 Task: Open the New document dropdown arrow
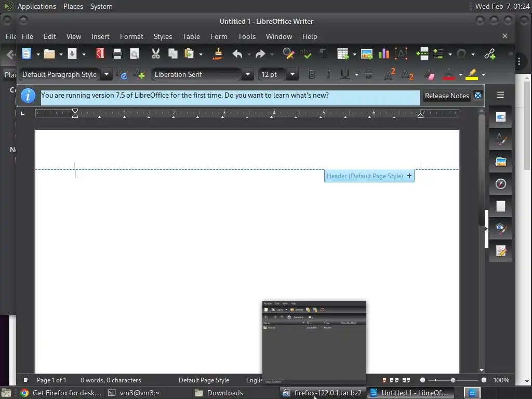[x=38, y=54]
